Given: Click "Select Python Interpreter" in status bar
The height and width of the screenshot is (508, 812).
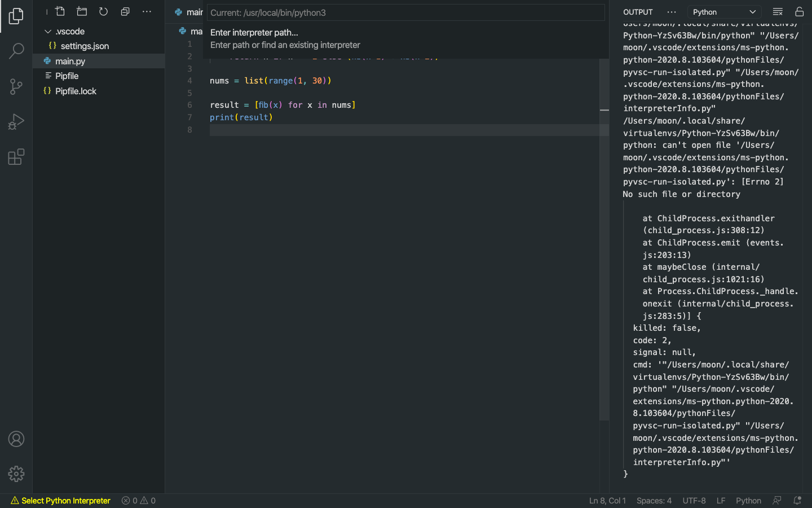Looking at the screenshot, I should point(60,500).
